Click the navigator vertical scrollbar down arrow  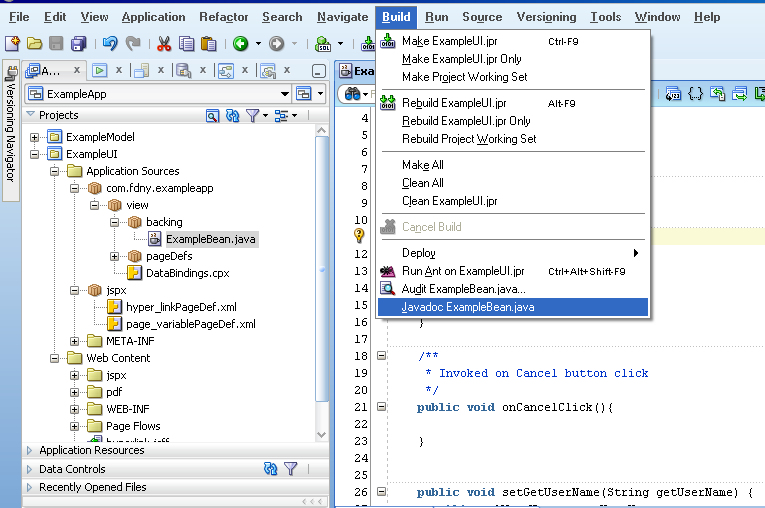322,434
